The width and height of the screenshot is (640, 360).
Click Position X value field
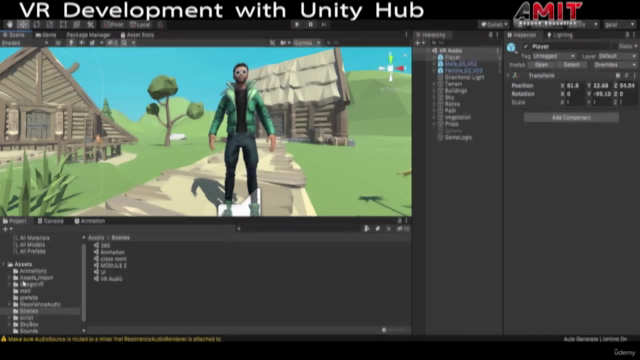[x=575, y=86]
